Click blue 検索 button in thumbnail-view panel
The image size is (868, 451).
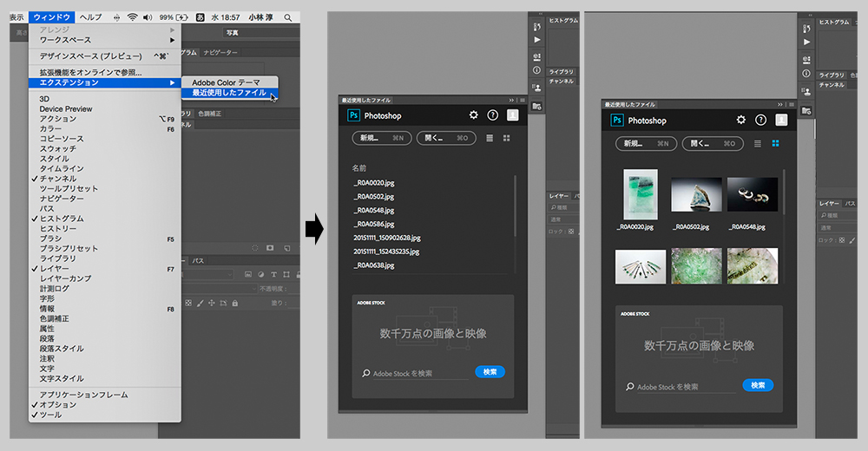click(x=758, y=385)
